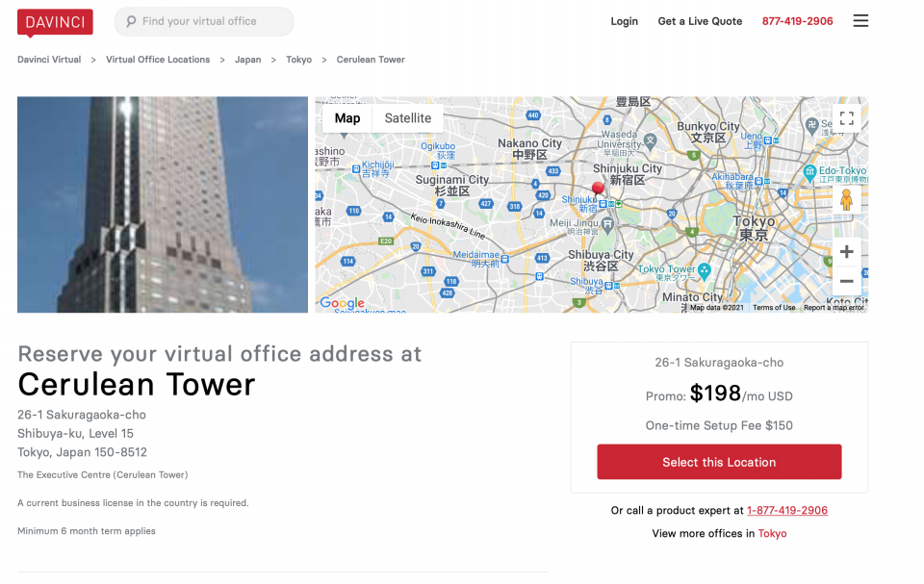
Task: Open Virtual Office Locations breadcrumb
Action: pos(158,60)
